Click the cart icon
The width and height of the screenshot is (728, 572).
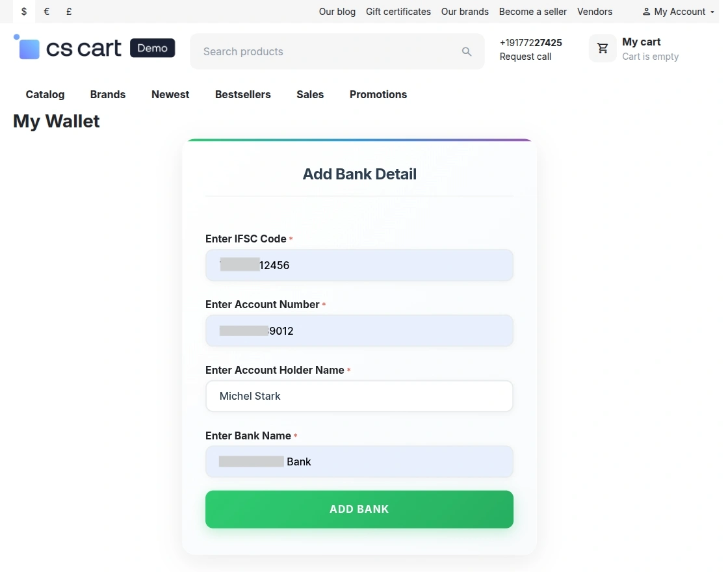click(x=602, y=47)
